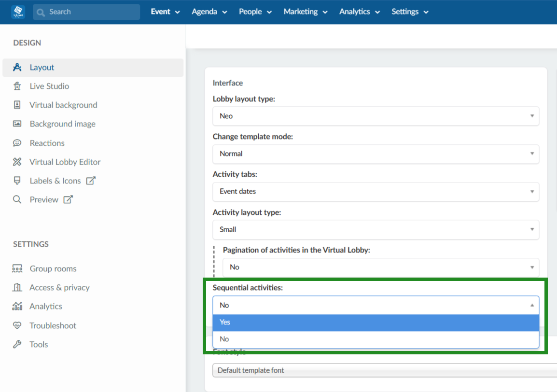Open the Preview in new tab
The width and height of the screenshot is (557, 392).
(68, 199)
